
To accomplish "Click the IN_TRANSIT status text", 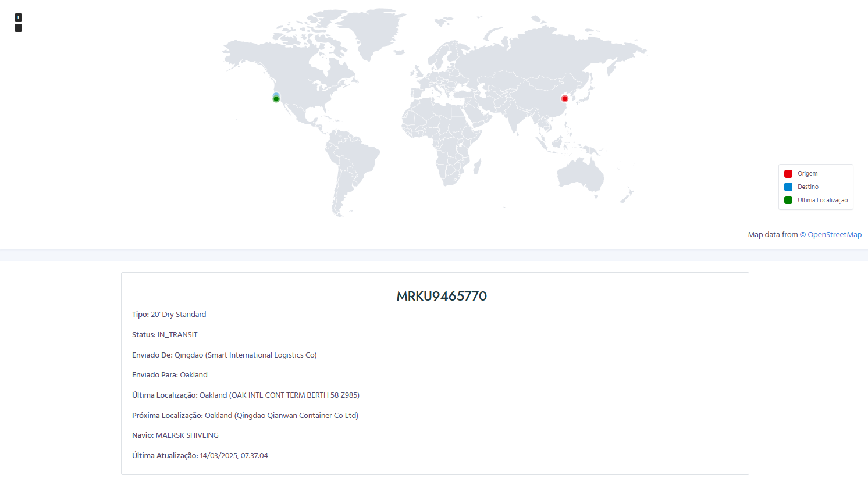I will click(x=177, y=335).
